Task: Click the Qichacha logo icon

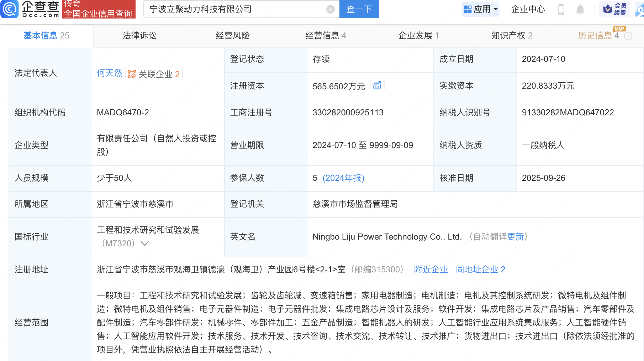Action: pos(10,9)
